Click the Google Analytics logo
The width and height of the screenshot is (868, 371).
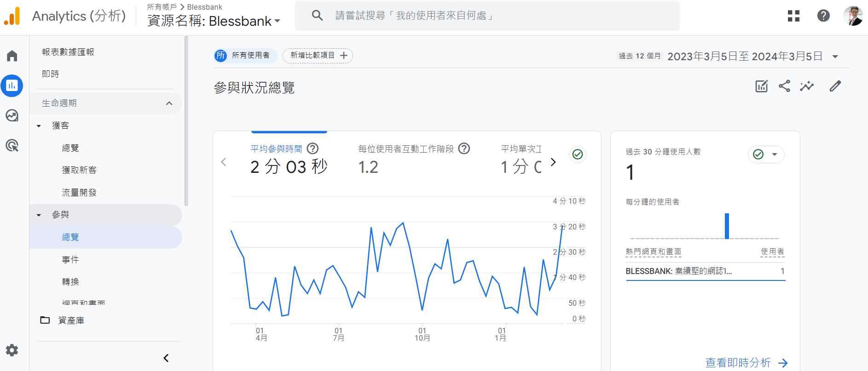12,16
